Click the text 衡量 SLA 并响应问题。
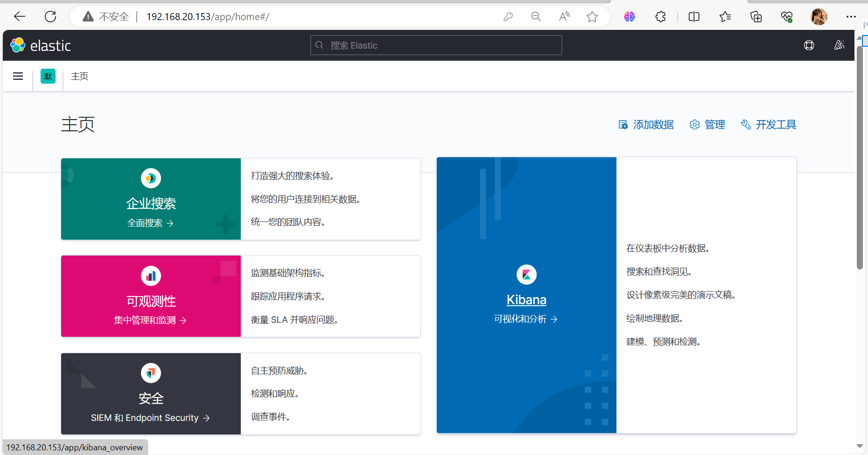The image size is (868, 455). [295, 320]
